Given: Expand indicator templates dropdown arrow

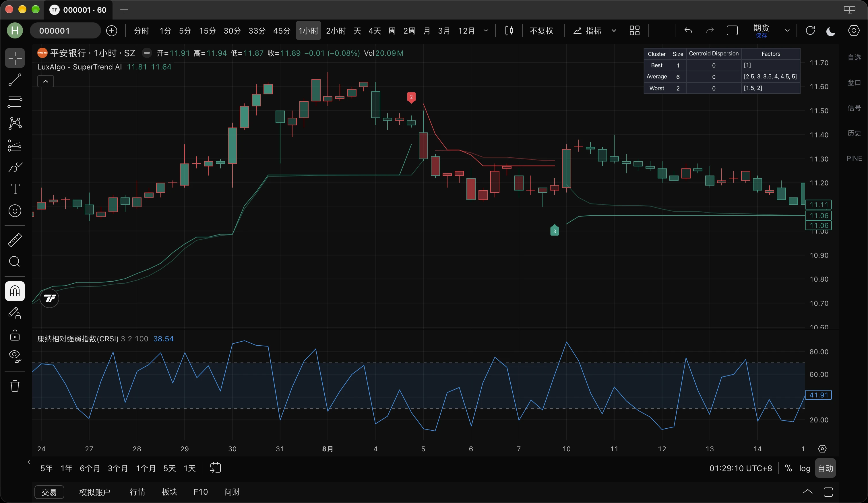Looking at the screenshot, I should (x=614, y=31).
